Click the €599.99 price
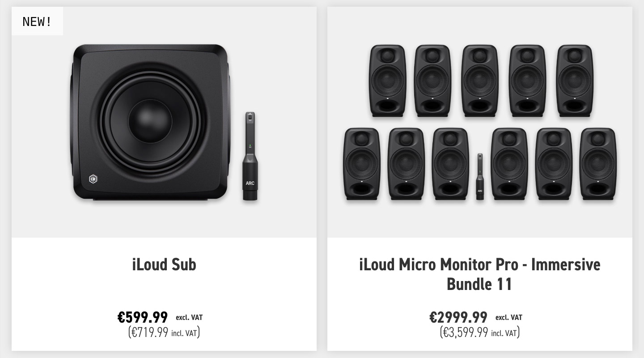The image size is (644, 358). (143, 317)
